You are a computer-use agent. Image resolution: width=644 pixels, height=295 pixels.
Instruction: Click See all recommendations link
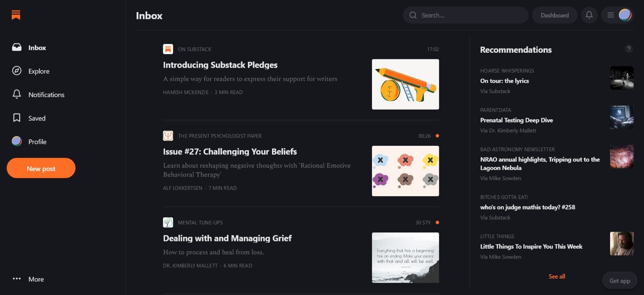[x=557, y=276]
